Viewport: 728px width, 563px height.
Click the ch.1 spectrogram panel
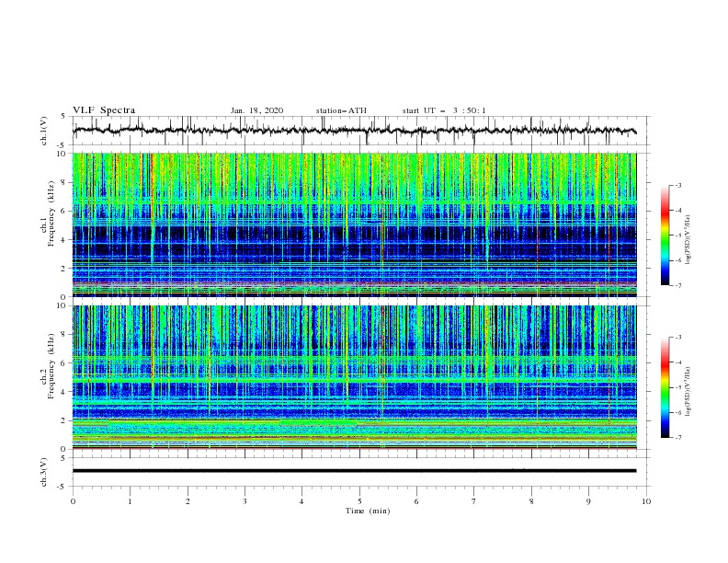[x=355, y=224]
